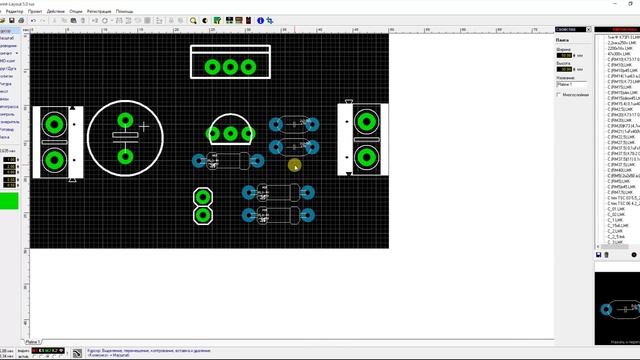Click the cut (scissors) toolbar icon

[54, 20]
